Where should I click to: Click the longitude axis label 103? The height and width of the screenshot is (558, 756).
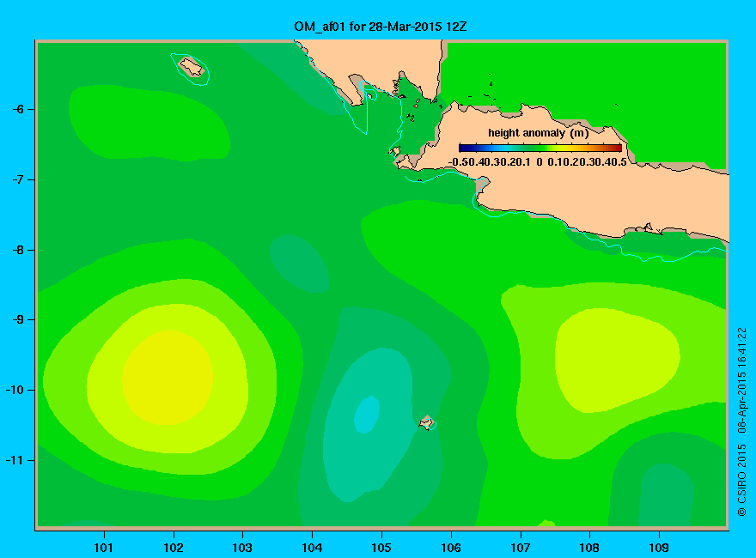click(x=242, y=548)
